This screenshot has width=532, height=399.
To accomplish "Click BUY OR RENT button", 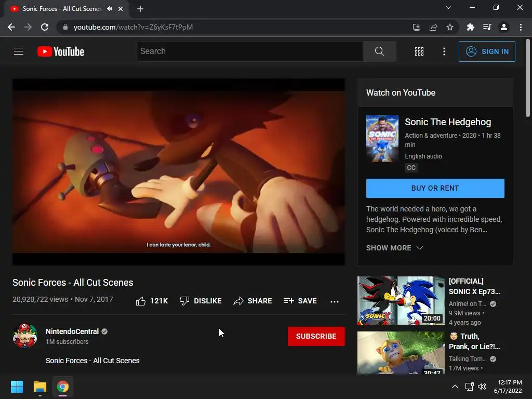I will pos(435,188).
